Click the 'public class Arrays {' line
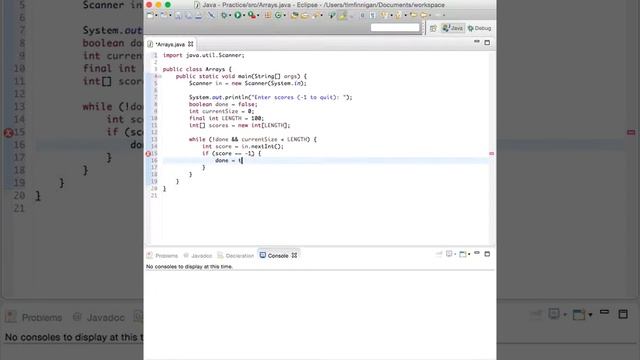The image size is (640, 360). pyautogui.click(x=197, y=69)
